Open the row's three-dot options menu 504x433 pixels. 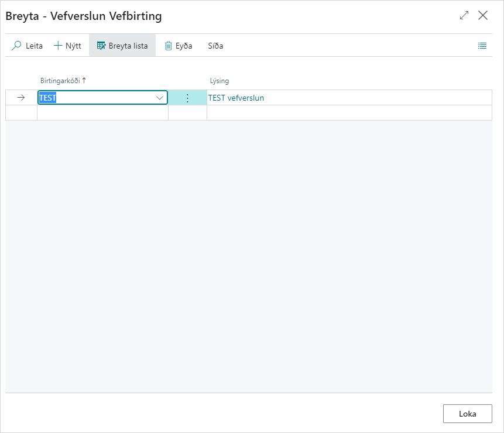click(187, 98)
